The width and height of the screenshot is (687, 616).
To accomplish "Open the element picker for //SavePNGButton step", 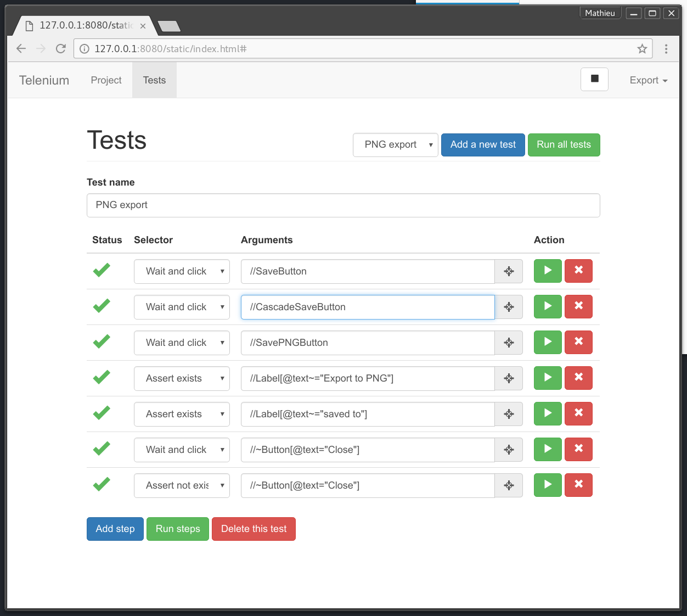I will coord(508,343).
